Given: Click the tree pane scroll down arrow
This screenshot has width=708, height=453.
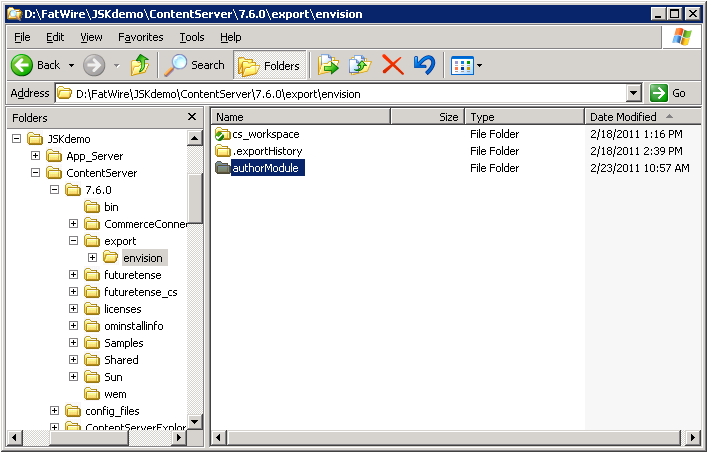Looking at the screenshot, I should [x=195, y=422].
